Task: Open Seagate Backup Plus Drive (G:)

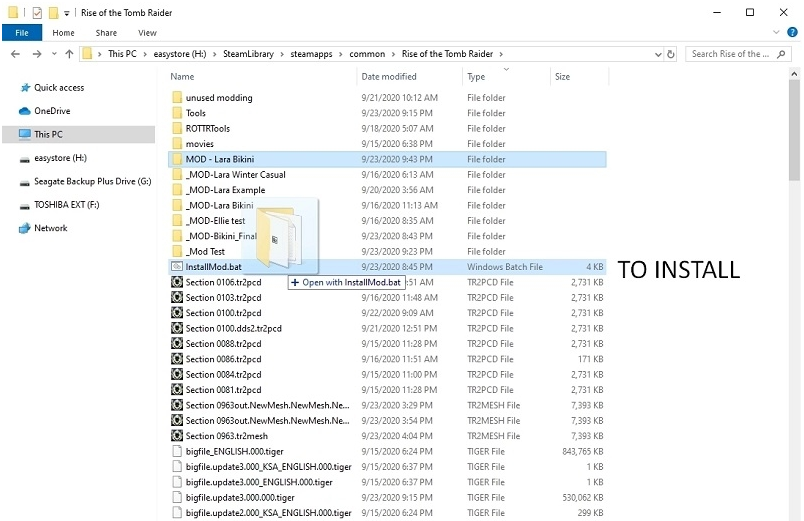Action: [x=92, y=182]
